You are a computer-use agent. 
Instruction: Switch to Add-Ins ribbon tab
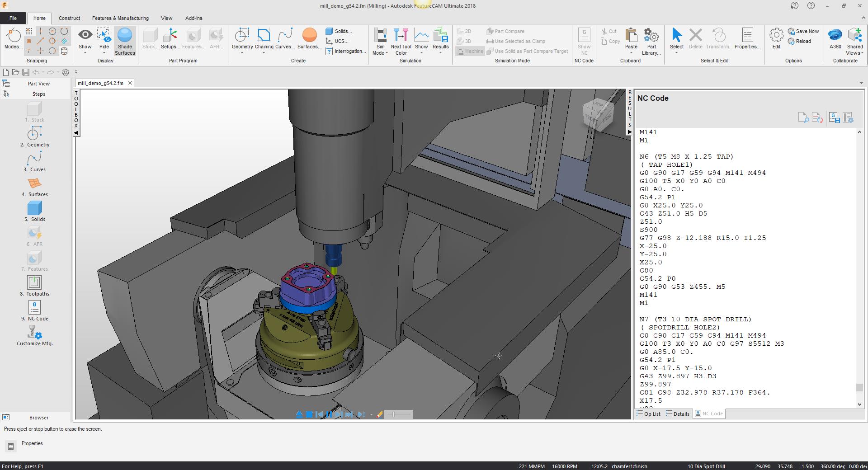point(193,18)
